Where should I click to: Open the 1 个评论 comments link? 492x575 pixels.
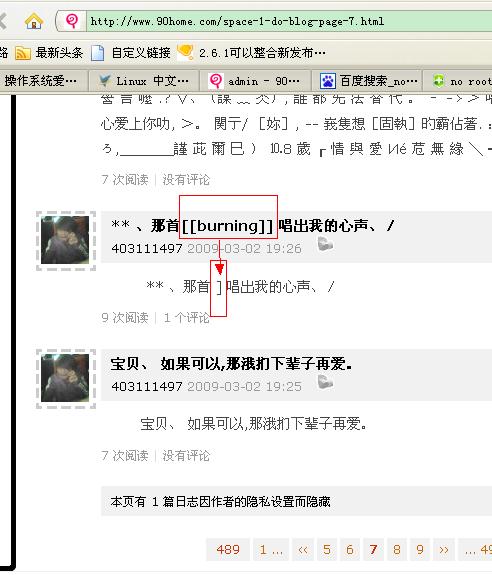186,318
